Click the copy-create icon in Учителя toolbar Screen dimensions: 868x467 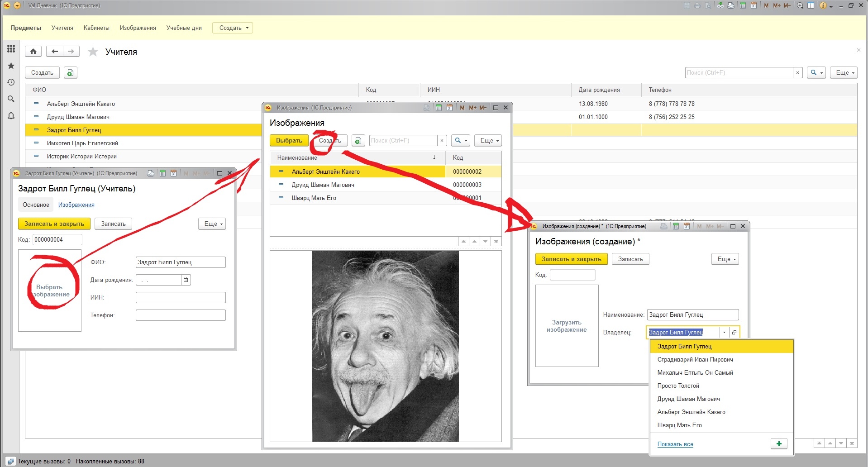70,73
